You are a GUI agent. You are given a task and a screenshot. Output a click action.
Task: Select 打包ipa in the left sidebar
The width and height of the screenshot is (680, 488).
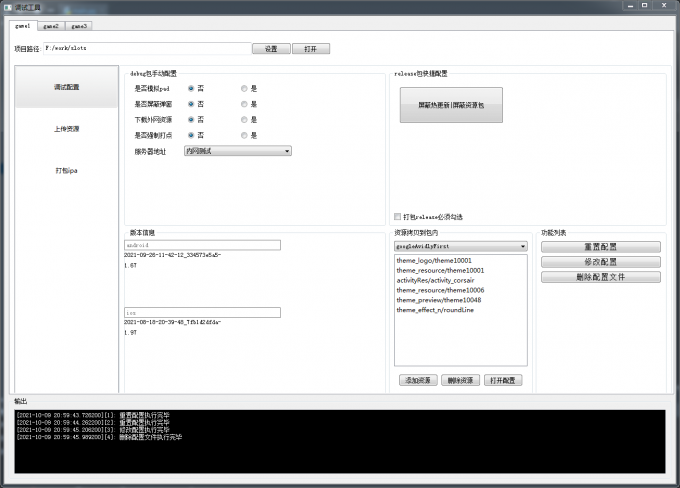(x=66, y=170)
